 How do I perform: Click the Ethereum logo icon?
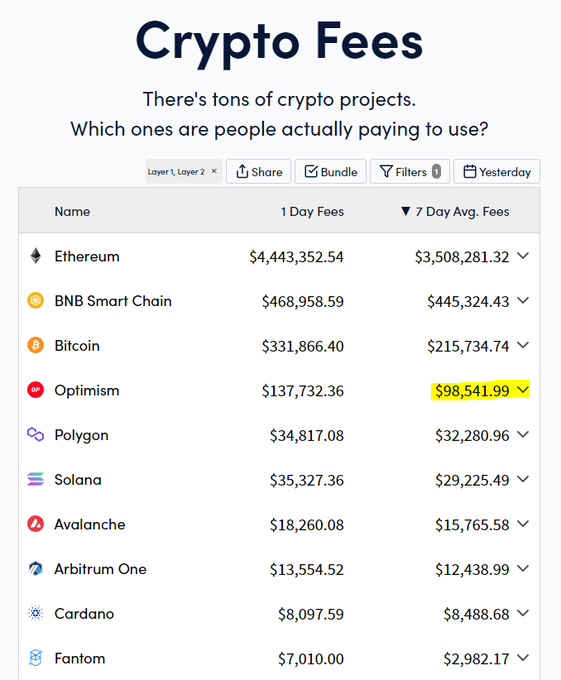tap(36, 256)
